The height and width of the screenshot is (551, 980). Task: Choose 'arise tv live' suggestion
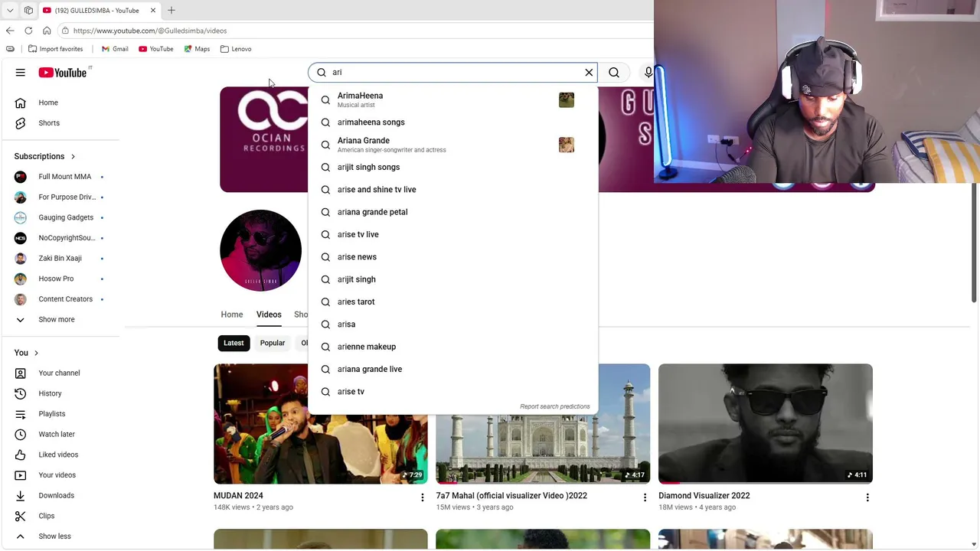(x=452, y=235)
